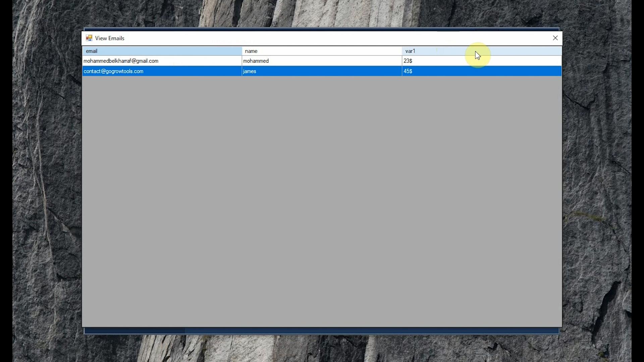
Task: Click desktop wallpaper left of the window
Action: [x=47, y=181]
